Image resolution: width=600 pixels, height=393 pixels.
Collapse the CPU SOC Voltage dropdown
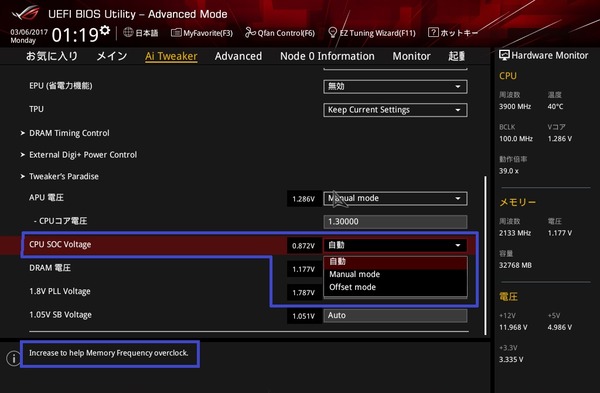pos(395,245)
